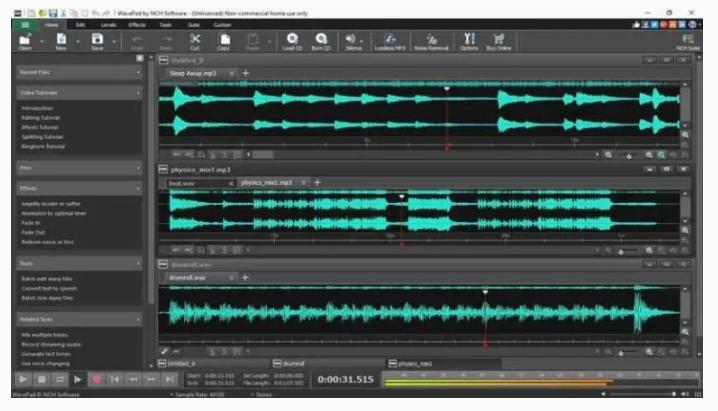
Task: Open the Options wrench icon
Action: [x=469, y=39]
